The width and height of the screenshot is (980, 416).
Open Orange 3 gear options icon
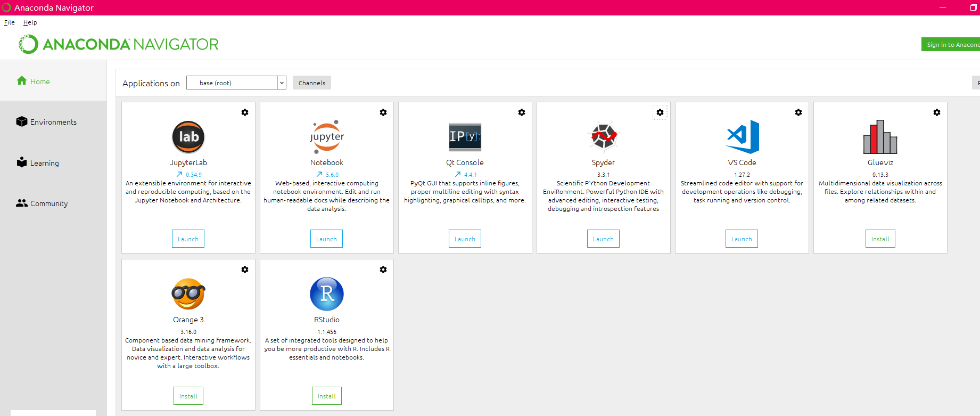(245, 270)
